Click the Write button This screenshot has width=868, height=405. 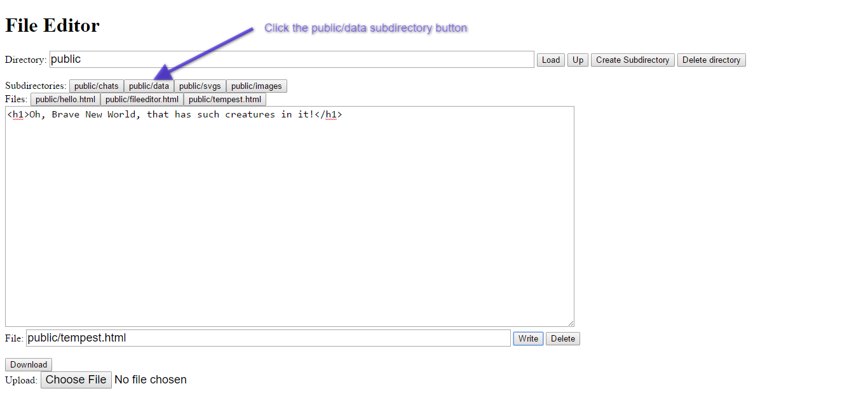coord(528,338)
